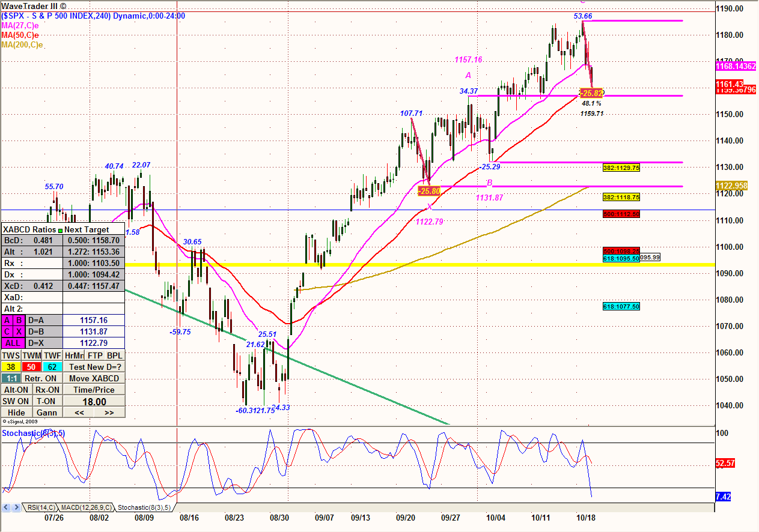This screenshot has width=759, height=532.
Task: Select the TWF button
Action: 52,355
